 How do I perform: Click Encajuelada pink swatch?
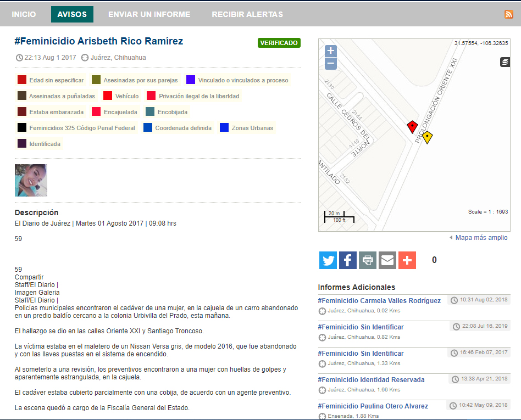pyautogui.click(x=96, y=111)
